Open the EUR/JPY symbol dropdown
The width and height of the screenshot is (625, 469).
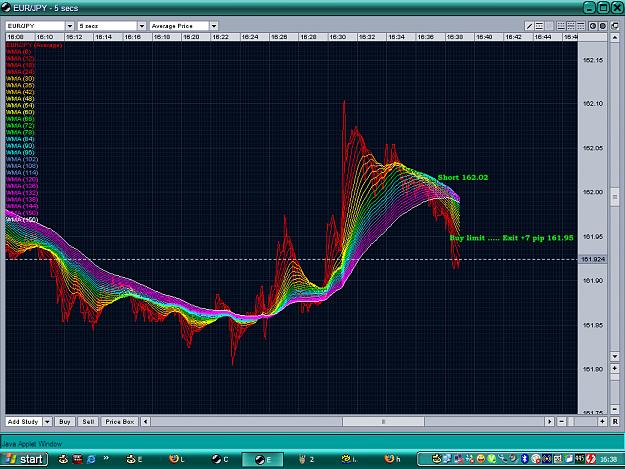[70, 26]
